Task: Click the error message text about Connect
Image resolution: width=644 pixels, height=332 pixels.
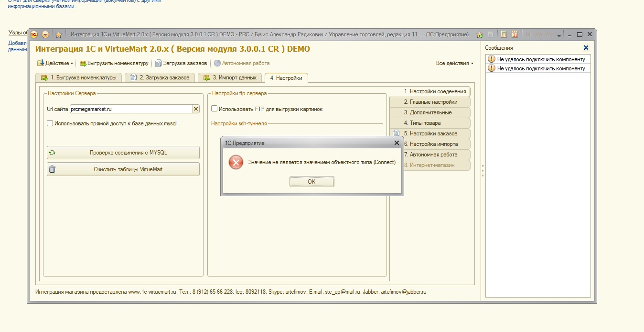Action: coord(322,162)
